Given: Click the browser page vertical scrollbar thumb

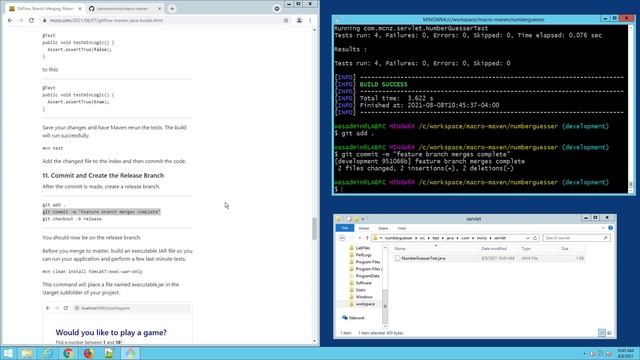Looking at the screenshot, I should 314,229.
